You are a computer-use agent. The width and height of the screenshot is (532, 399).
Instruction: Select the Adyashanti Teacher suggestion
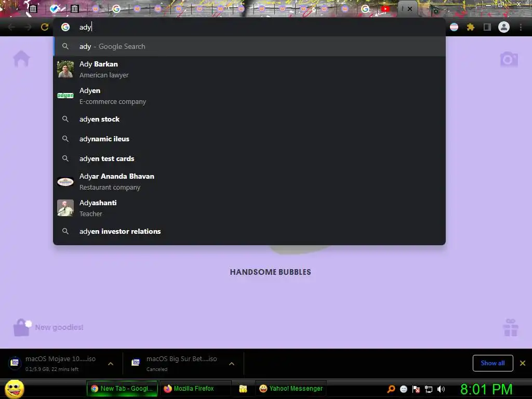pos(249,208)
